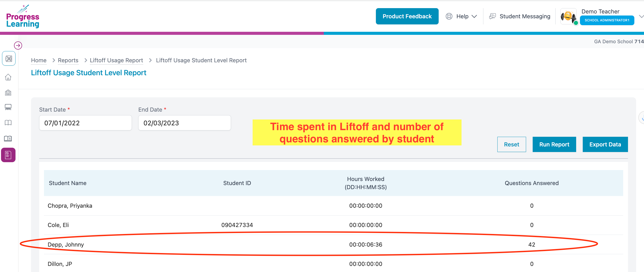
Task: Go to home via sidebar house icon
Action: [8, 77]
